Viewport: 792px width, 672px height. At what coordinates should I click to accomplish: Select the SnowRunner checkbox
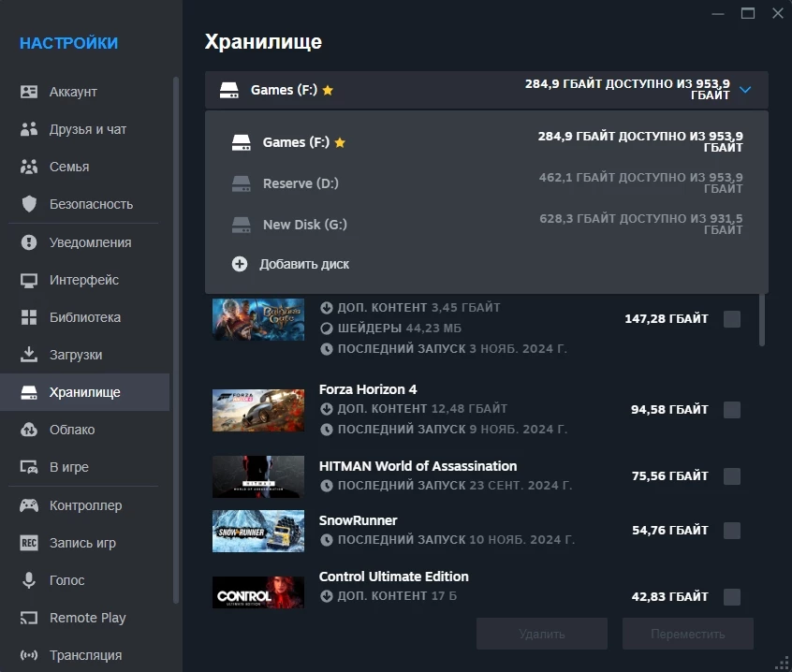point(732,531)
